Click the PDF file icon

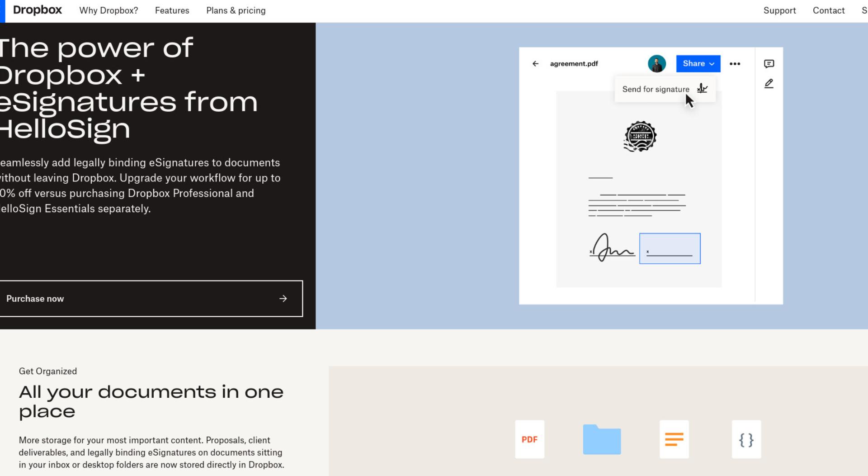[529, 439]
